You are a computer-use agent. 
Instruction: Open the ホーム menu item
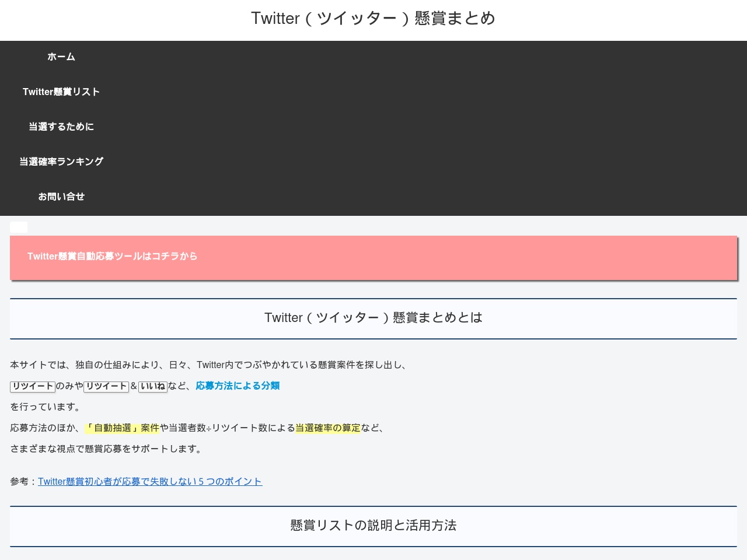coord(61,57)
